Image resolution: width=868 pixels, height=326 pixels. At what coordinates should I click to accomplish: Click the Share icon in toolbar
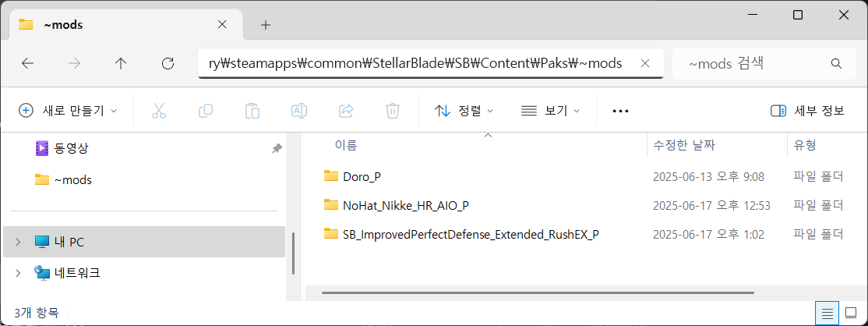346,111
